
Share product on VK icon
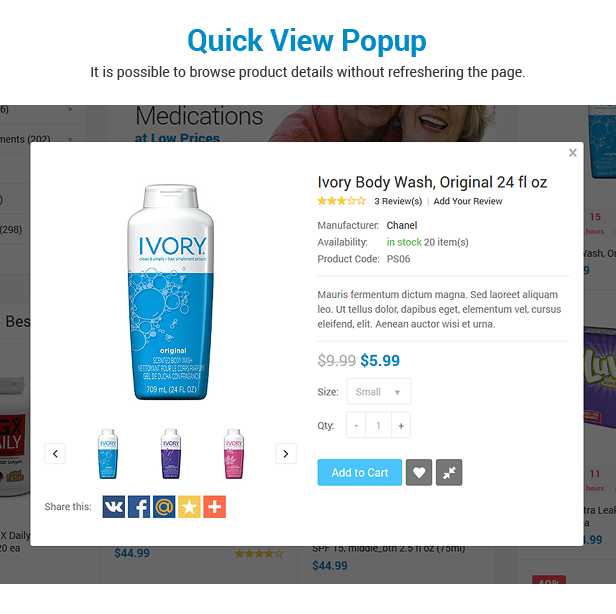tap(114, 506)
